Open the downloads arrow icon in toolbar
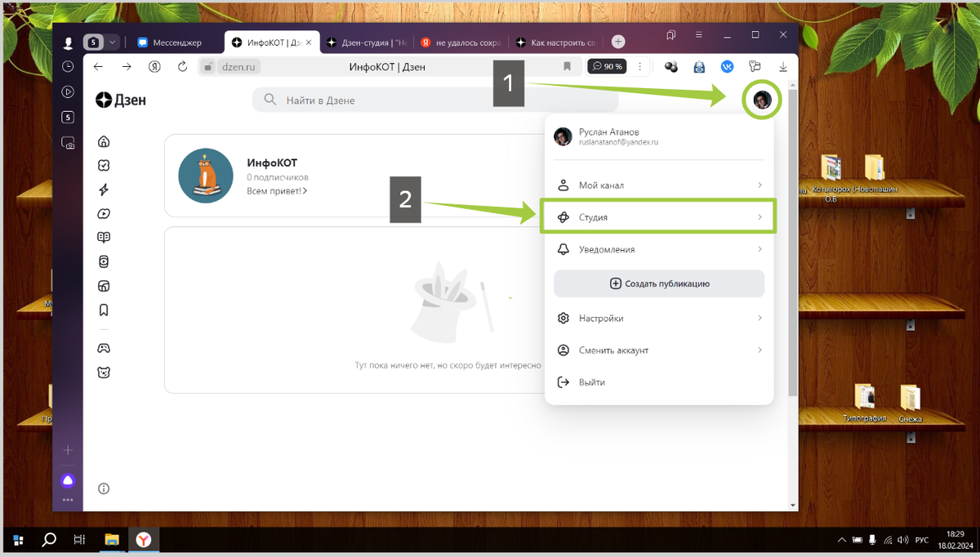 [783, 66]
